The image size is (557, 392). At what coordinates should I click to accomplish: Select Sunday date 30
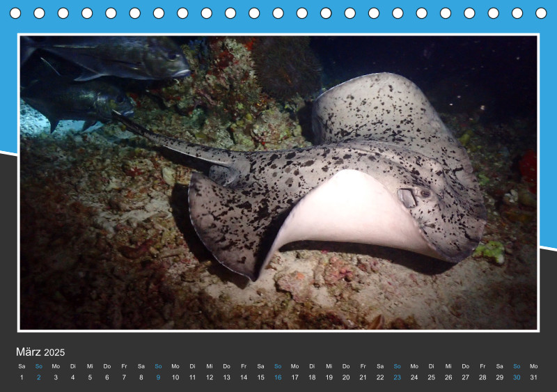click(517, 377)
